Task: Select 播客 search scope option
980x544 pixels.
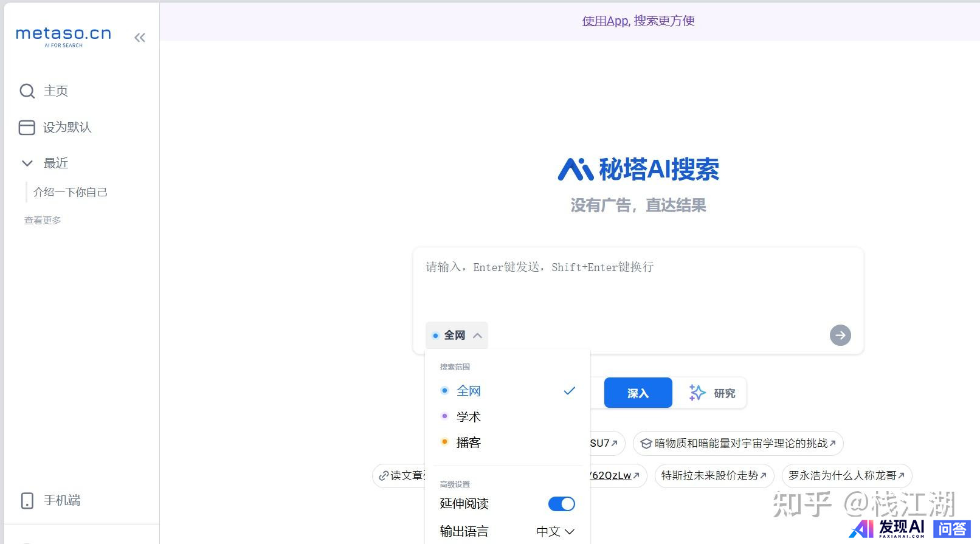Action: click(508, 442)
